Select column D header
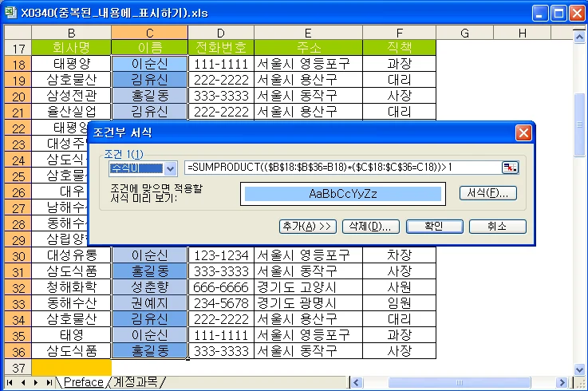The height and width of the screenshot is (391, 588). (221, 33)
